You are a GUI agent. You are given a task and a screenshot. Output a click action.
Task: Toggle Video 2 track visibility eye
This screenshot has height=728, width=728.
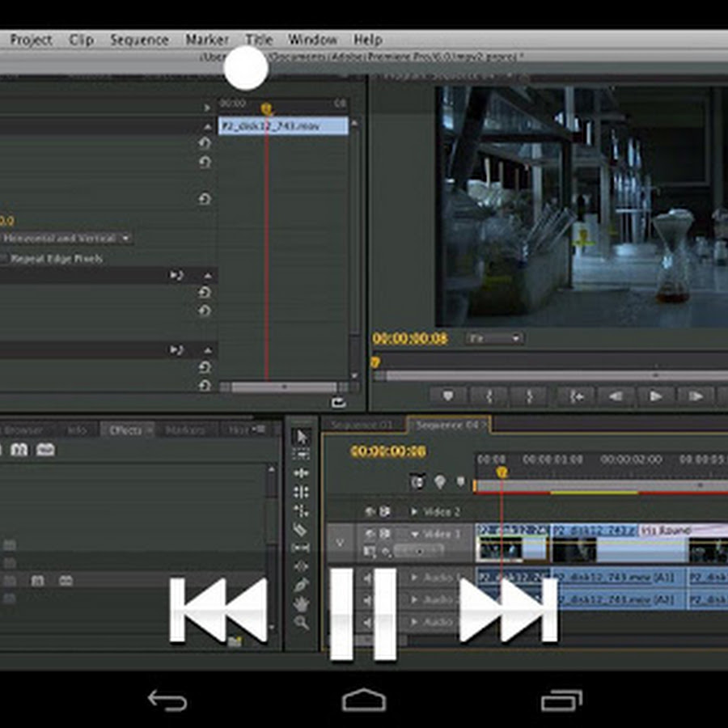click(370, 512)
